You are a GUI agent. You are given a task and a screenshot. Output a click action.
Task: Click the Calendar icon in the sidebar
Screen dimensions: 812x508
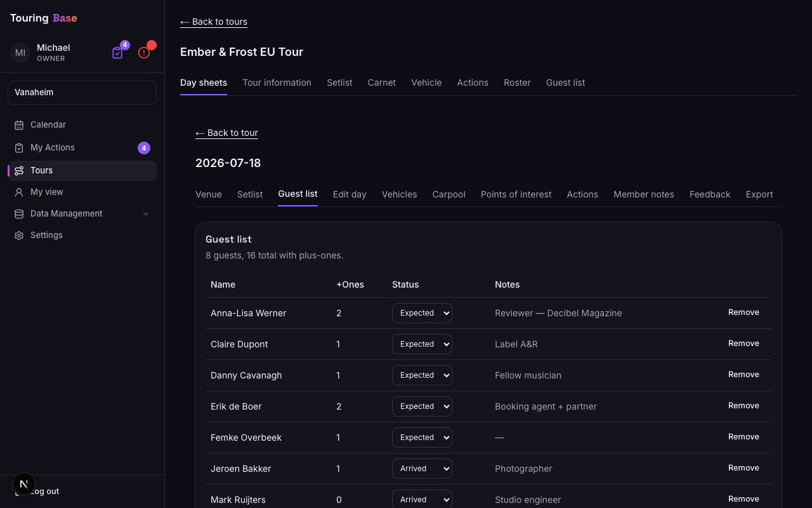(x=19, y=125)
